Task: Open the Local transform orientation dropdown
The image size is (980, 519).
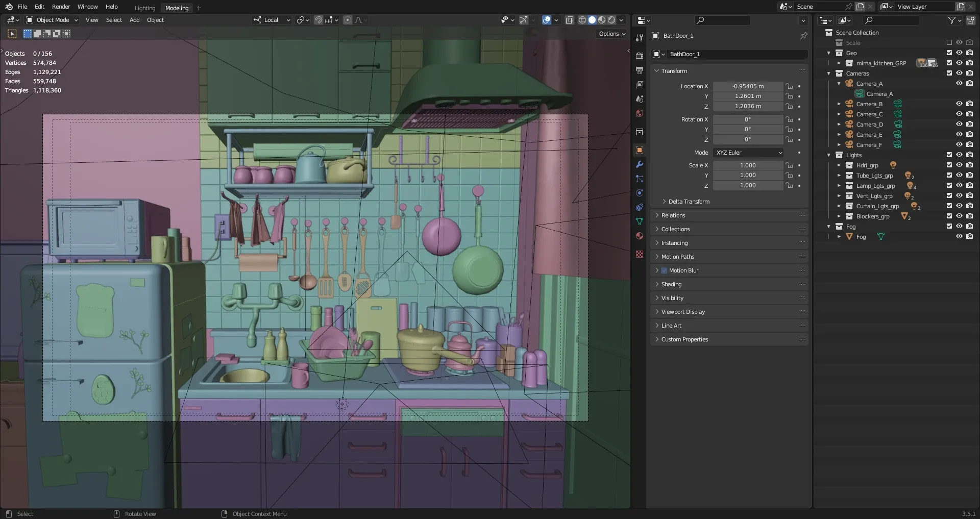Action: tap(272, 20)
